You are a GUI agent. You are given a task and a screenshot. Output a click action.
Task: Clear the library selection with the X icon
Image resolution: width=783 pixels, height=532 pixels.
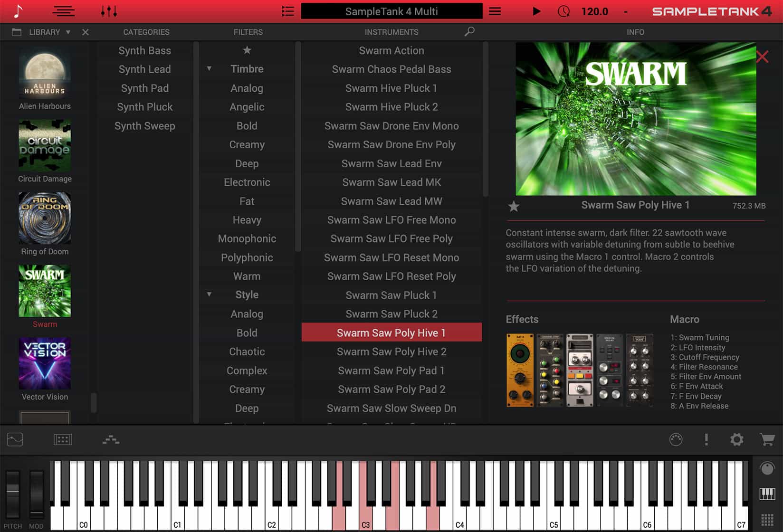(x=86, y=32)
